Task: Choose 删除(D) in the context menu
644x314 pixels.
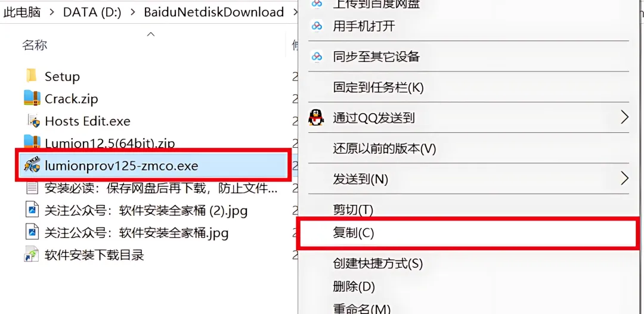Action: (x=354, y=286)
